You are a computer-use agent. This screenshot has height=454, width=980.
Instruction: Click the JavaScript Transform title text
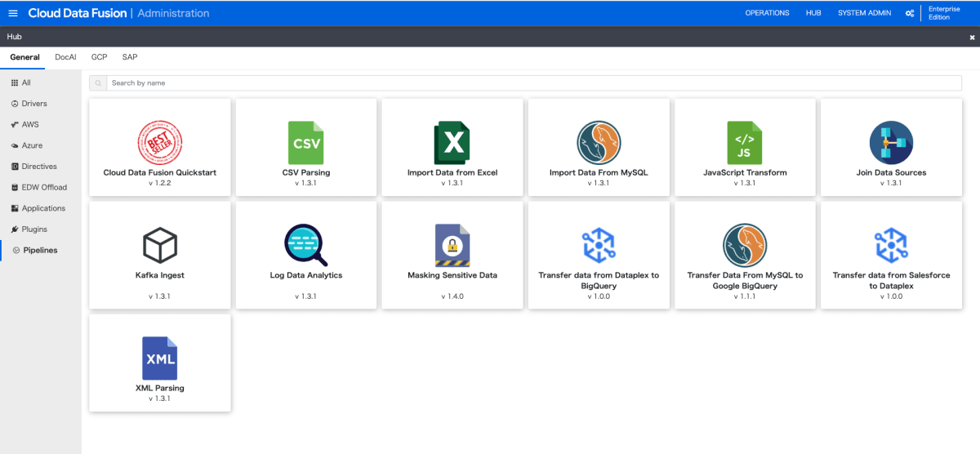[745, 172]
